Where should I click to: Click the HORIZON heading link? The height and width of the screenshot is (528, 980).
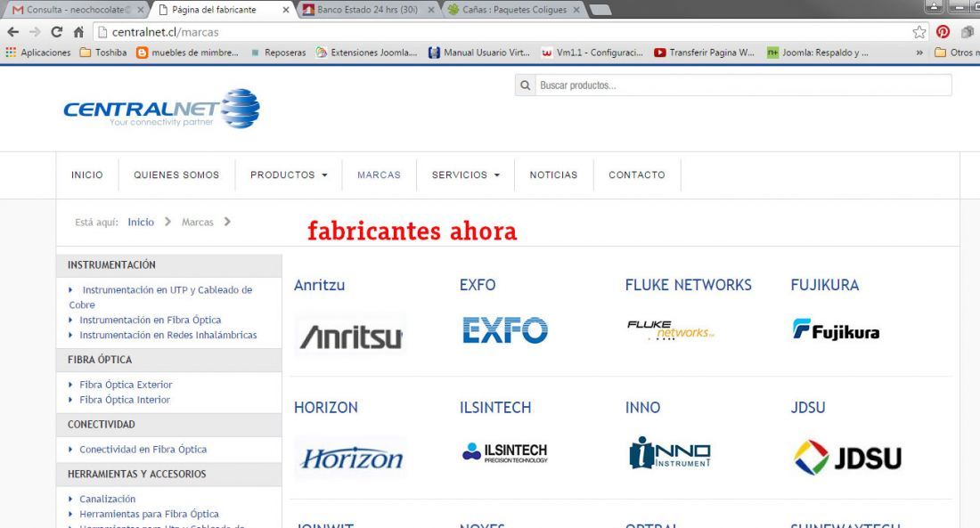tap(325, 408)
